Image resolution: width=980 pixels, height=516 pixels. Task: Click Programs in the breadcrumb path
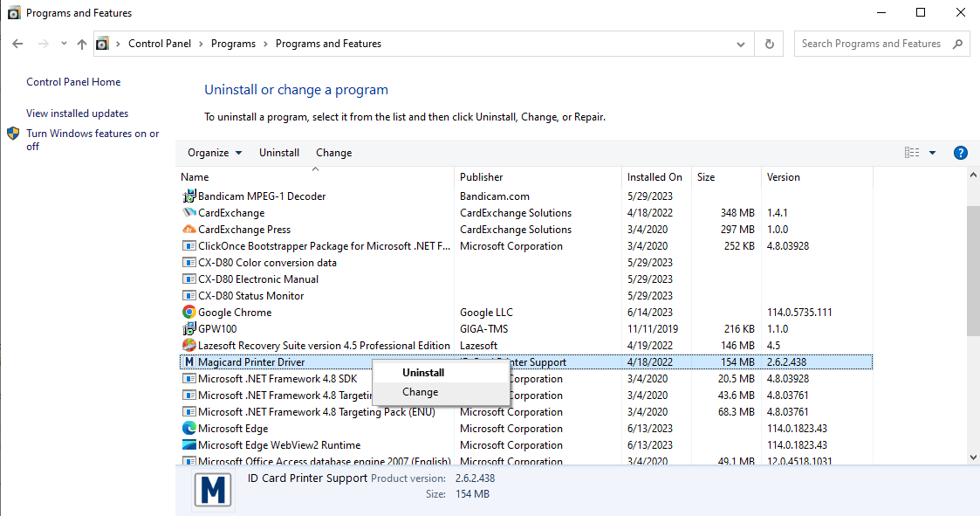[x=233, y=44]
